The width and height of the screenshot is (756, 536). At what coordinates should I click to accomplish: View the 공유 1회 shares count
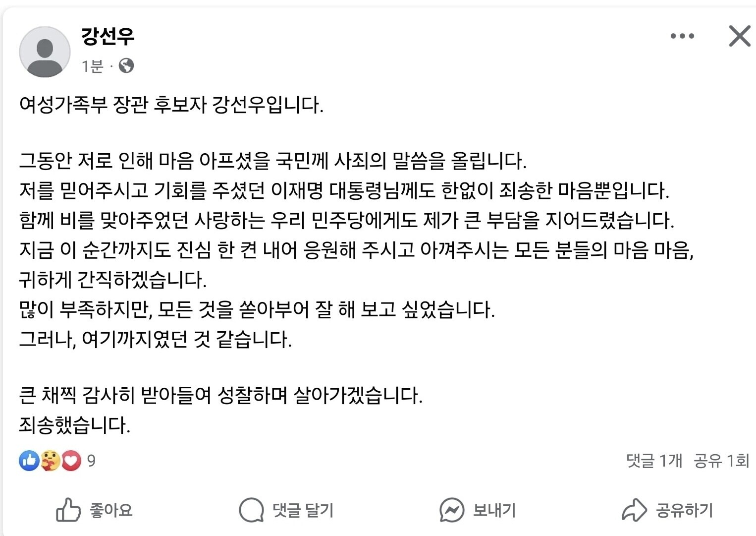point(721,461)
